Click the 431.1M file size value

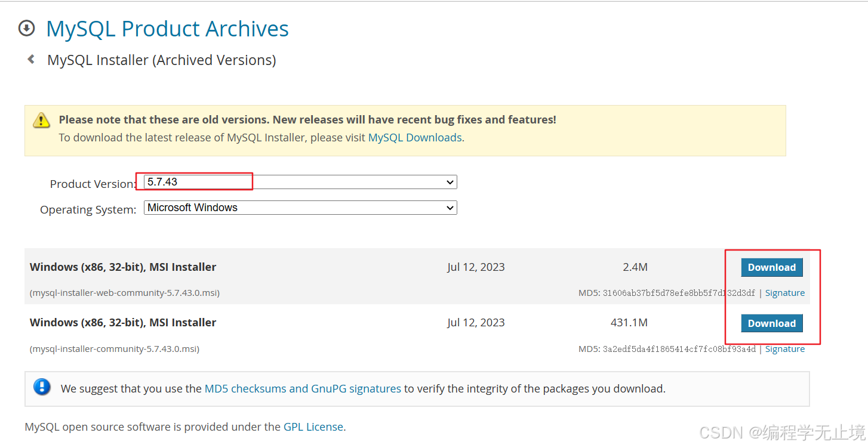(629, 323)
